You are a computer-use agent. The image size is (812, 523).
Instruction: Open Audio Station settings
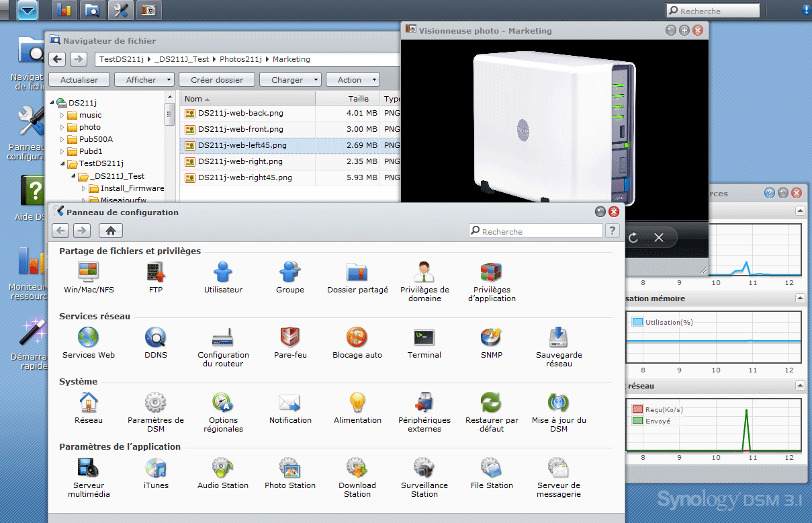[x=223, y=473]
